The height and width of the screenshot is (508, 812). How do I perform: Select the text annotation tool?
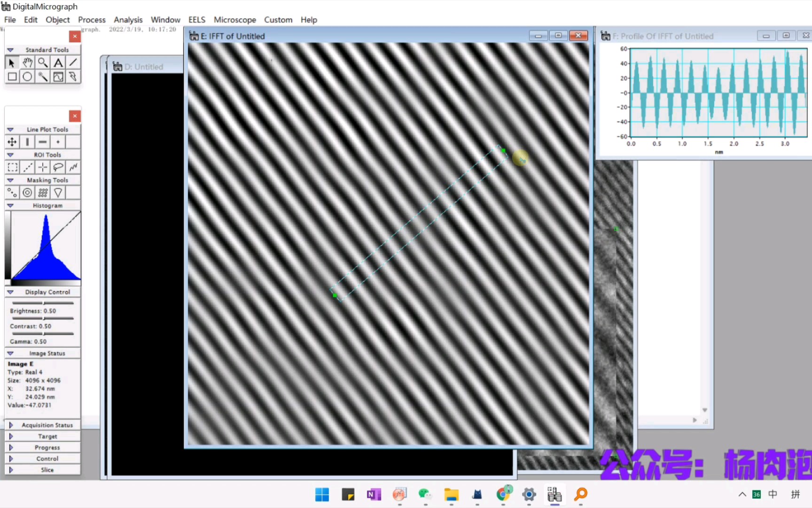click(x=58, y=62)
